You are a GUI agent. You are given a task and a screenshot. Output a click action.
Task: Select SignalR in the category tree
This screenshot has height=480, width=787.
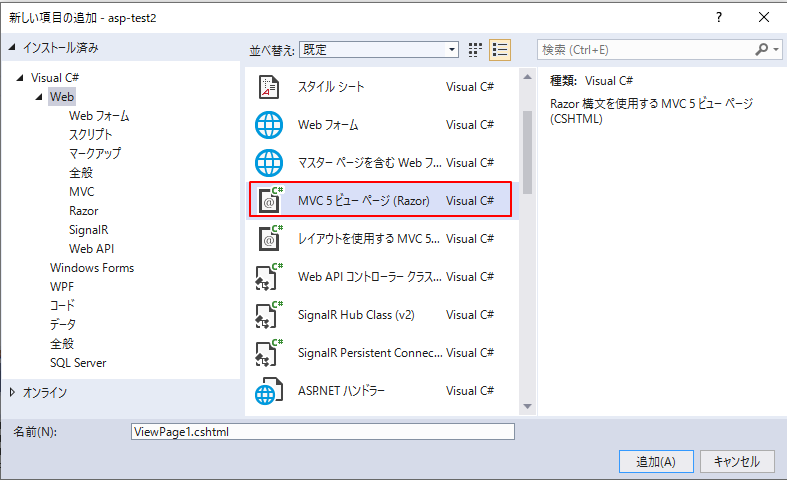88,230
